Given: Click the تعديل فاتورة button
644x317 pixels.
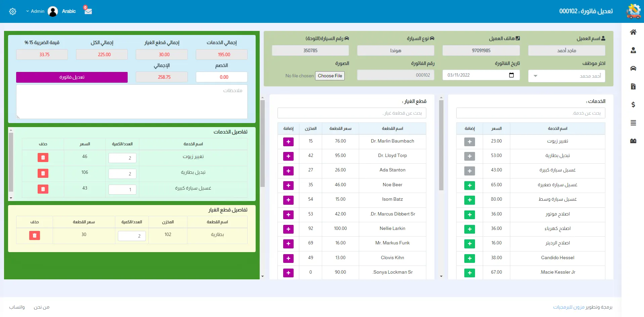Looking at the screenshot, I should pyautogui.click(x=72, y=77).
